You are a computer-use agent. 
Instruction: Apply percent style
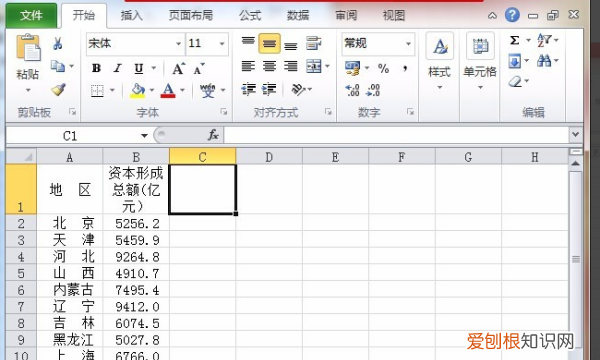[x=383, y=68]
